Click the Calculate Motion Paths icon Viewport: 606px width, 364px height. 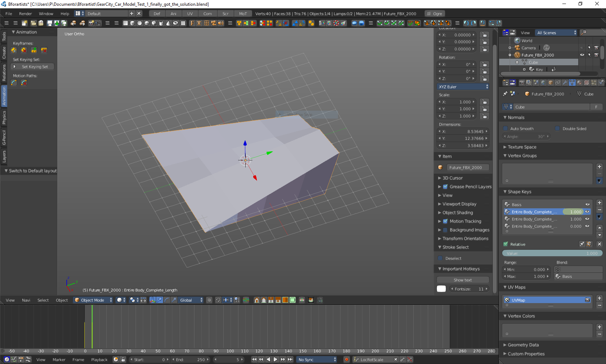pos(14,83)
